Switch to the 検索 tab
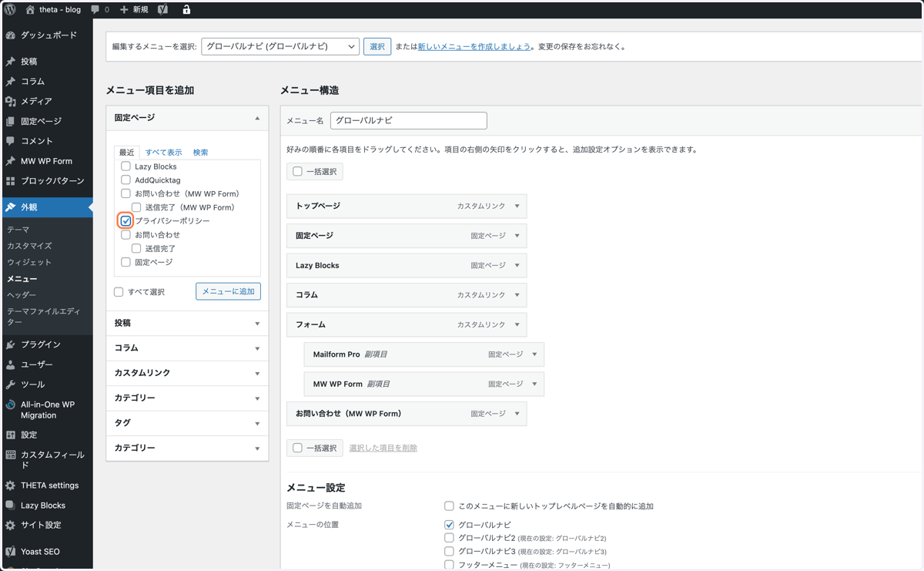Image resolution: width=924 pixels, height=571 pixels. tap(200, 153)
